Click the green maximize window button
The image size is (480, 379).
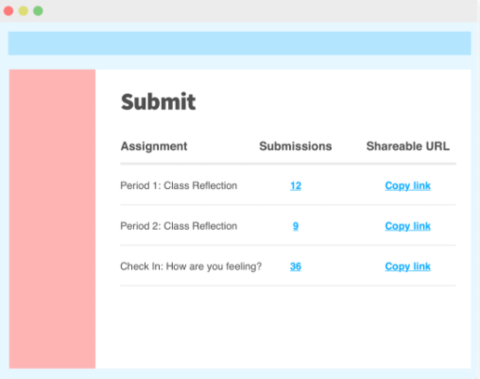[38, 11]
